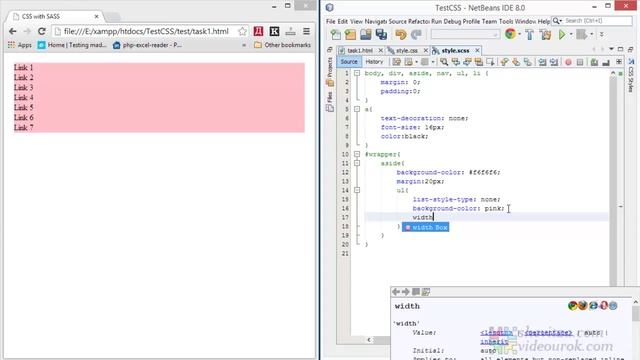The image size is (640, 360).
Task: Click Clean and Build Project icon
Action: [x=545, y=35]
